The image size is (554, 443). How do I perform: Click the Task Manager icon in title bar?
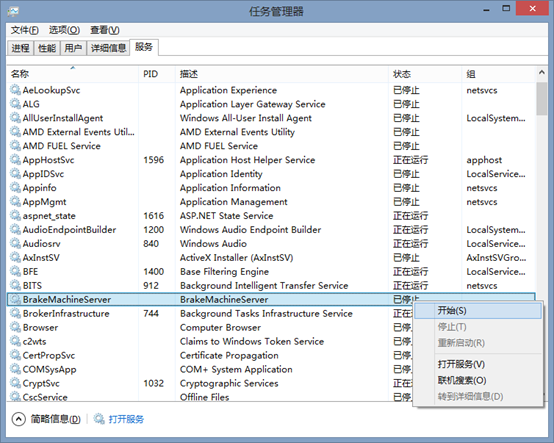click(13, 11)
